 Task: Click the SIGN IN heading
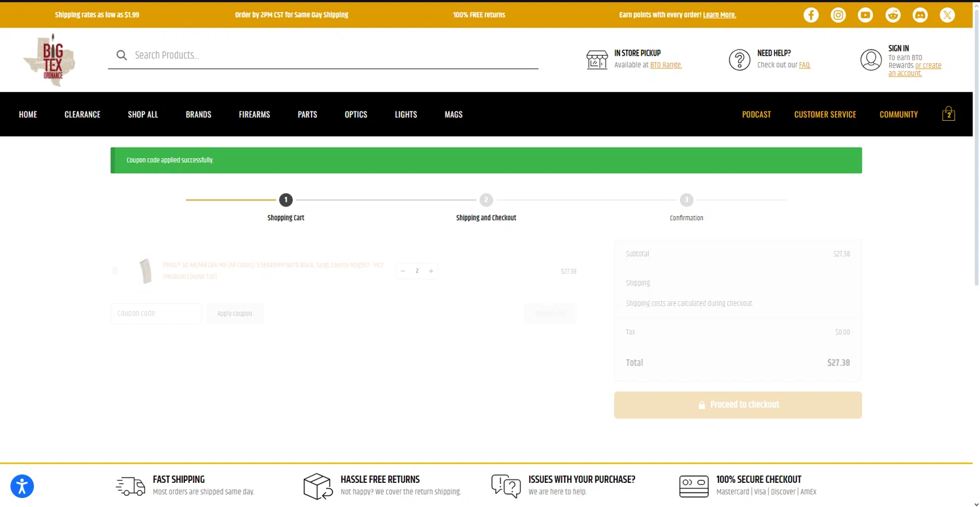pyautogui.click(x=898, y=48)
